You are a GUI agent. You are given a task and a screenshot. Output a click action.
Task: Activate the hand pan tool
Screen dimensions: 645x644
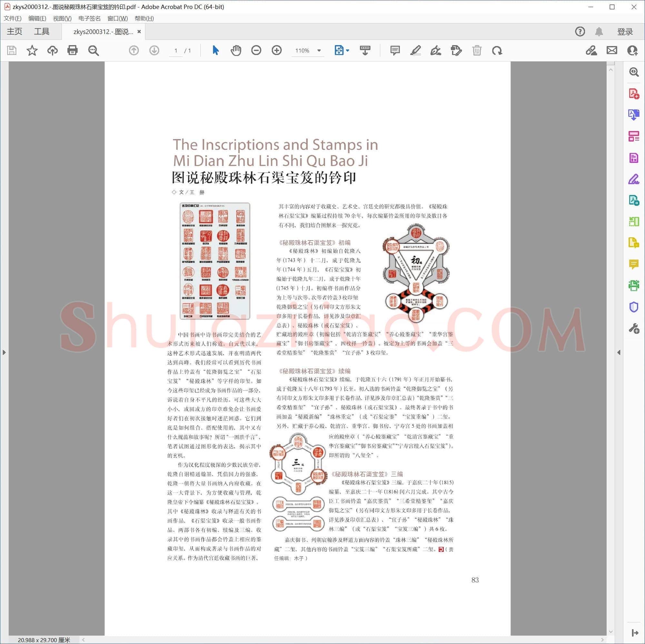click(236, 51)
